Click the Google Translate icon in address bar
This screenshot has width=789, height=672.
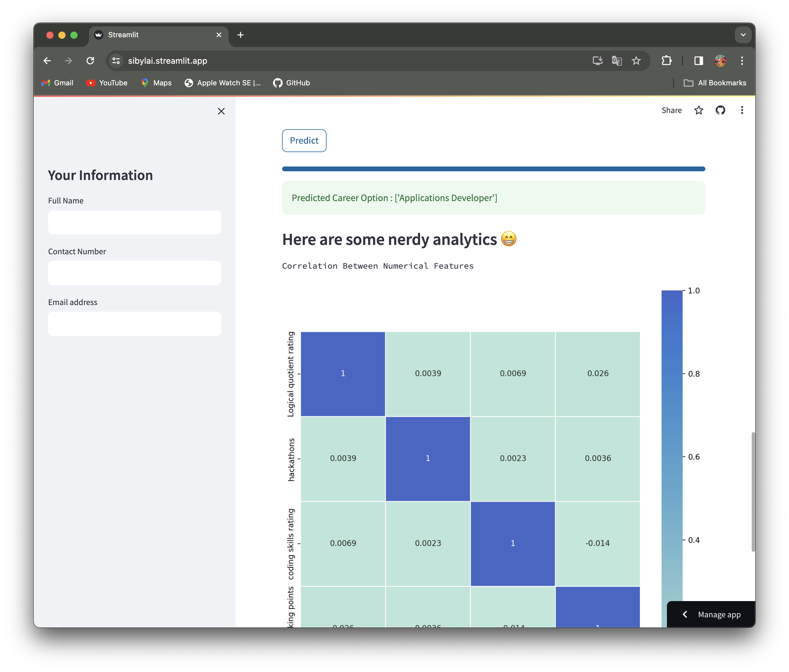click(616, 61)
